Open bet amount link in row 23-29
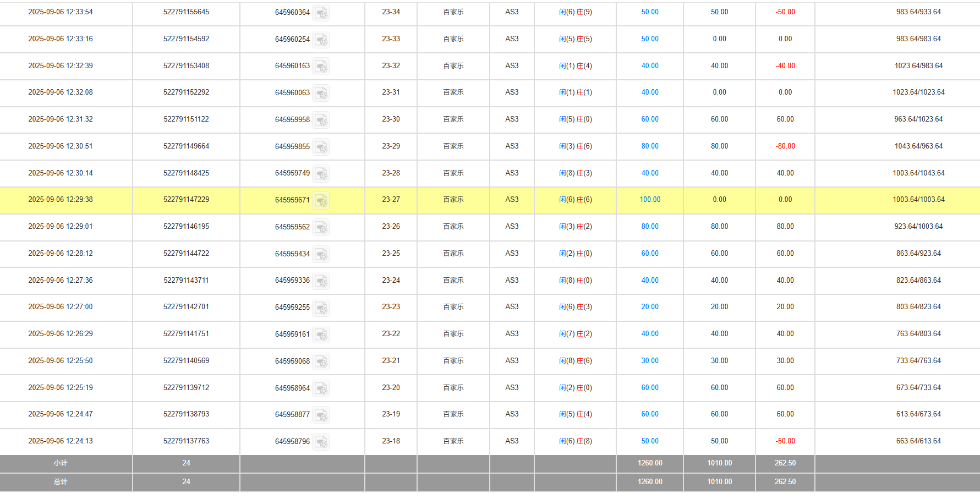The height and width of the screenshot is (499, 980). pyautogui.click(x=650, y=146)
